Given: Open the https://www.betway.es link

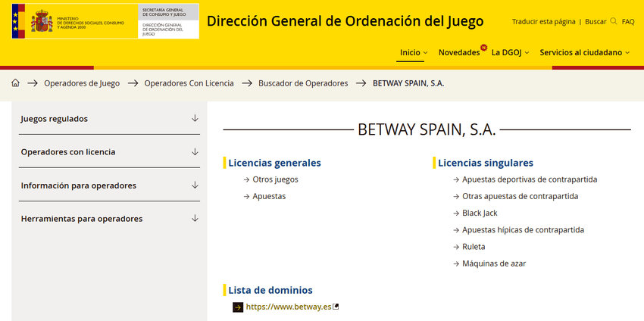Looking at the screenshot, I should tap(289, 307).
